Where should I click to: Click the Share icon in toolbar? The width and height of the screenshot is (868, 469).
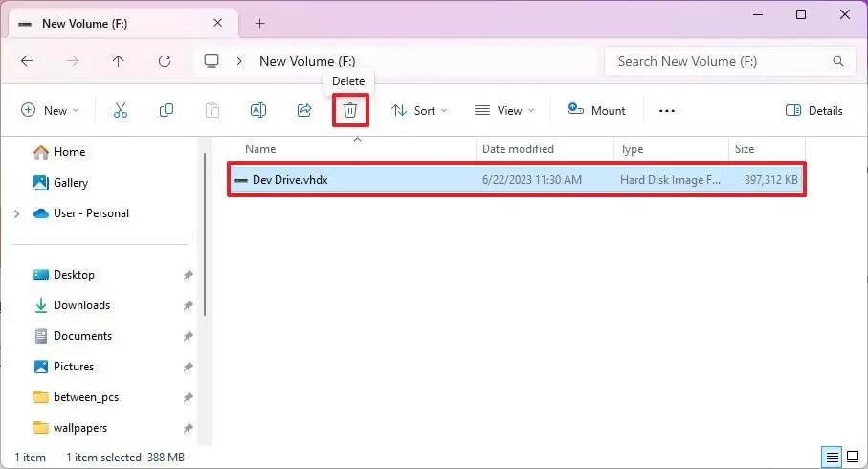click(304, 110)
